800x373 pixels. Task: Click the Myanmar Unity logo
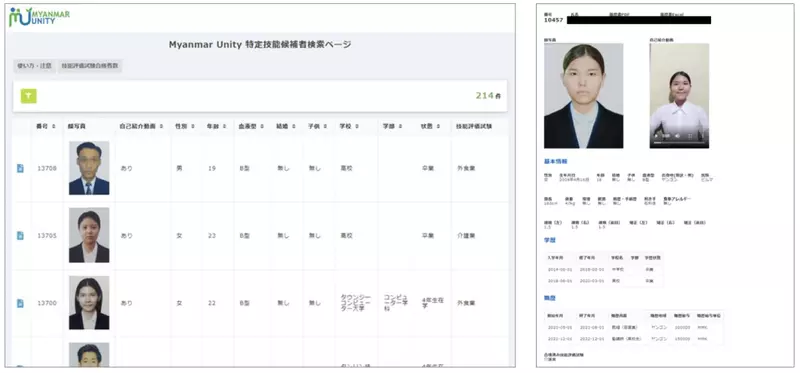point(39,17)
